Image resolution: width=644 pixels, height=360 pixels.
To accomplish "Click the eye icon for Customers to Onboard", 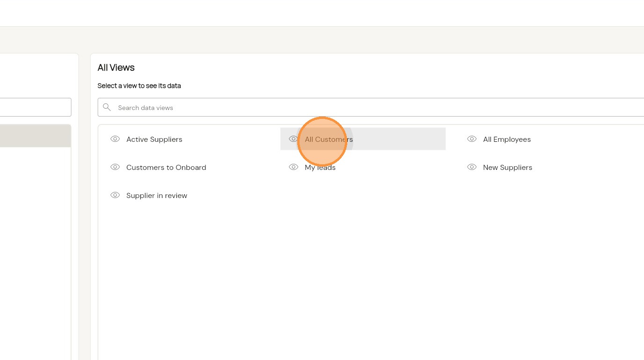I will (x=115, y=167).
